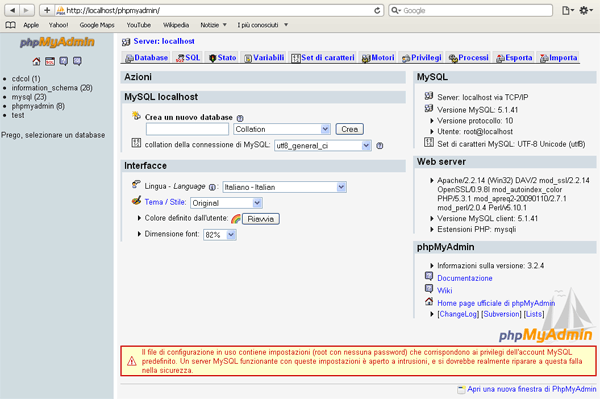
Task: Open the Esporta tab
Action: (514, 58)
